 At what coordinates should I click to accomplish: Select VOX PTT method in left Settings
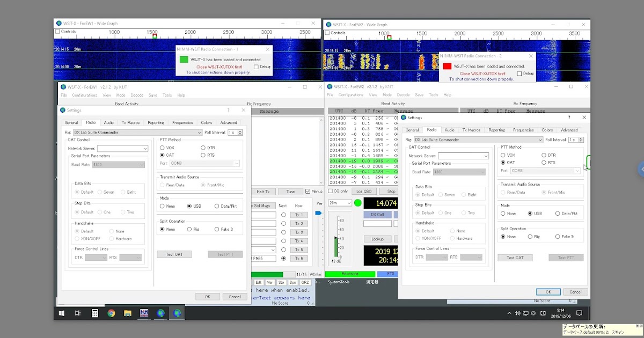pos(163,148)
